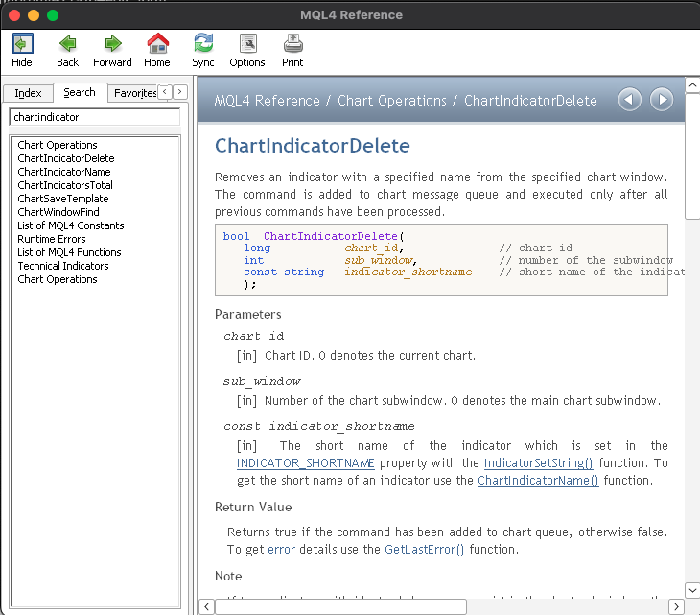Follow the ChartIndicatorName() link

click(x=538, y=481)
